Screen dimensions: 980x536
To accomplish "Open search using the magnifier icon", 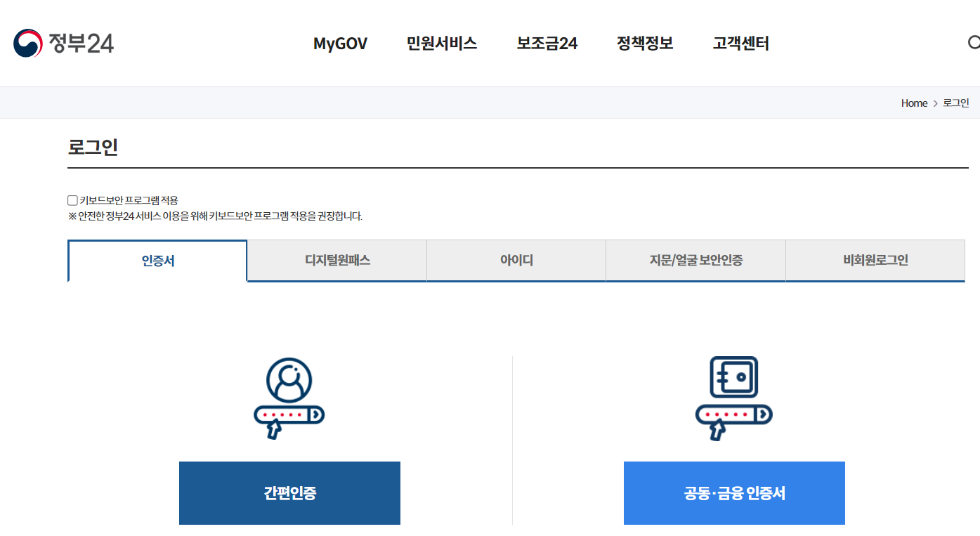I will [976, 43].
